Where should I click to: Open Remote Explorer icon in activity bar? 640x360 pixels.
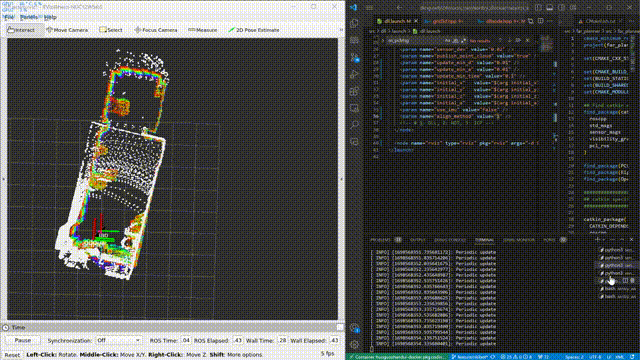[354, 108]
